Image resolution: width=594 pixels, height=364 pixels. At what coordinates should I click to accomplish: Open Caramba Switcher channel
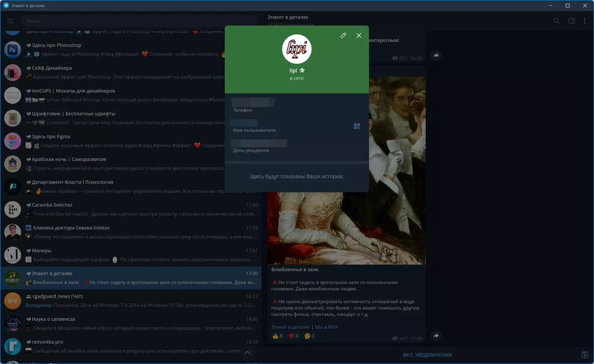131,209
